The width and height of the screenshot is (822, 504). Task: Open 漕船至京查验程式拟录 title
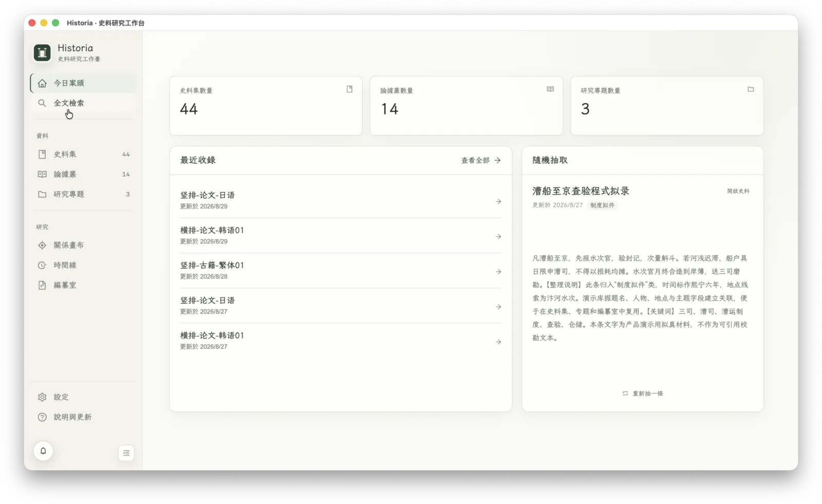[x=581, y=191]
